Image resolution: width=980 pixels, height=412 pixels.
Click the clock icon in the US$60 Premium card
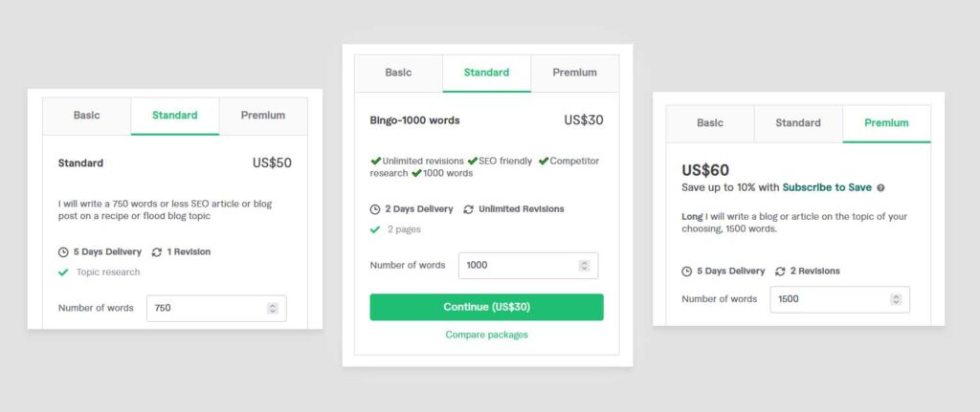pos(686,271)
